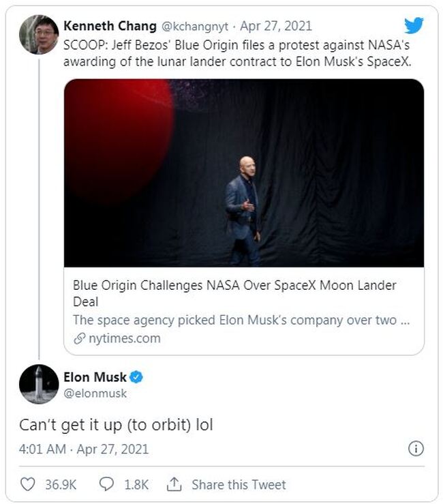The width and height of the screenshot is (443, 504).
Task: Click the share arrow icon
Action: pyautogui.click(x=174, y=484)
